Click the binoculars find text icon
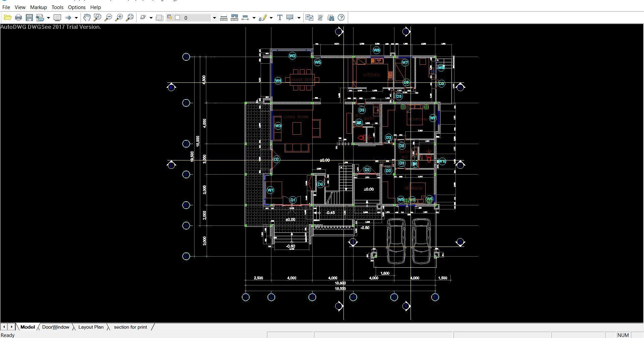 (331, 18)
